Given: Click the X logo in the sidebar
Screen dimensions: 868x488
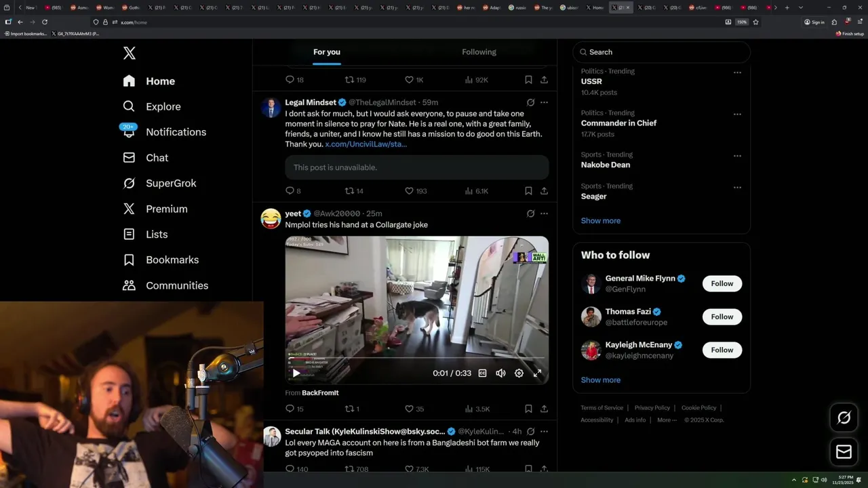Looking at the screenshot, I should 129,53.
